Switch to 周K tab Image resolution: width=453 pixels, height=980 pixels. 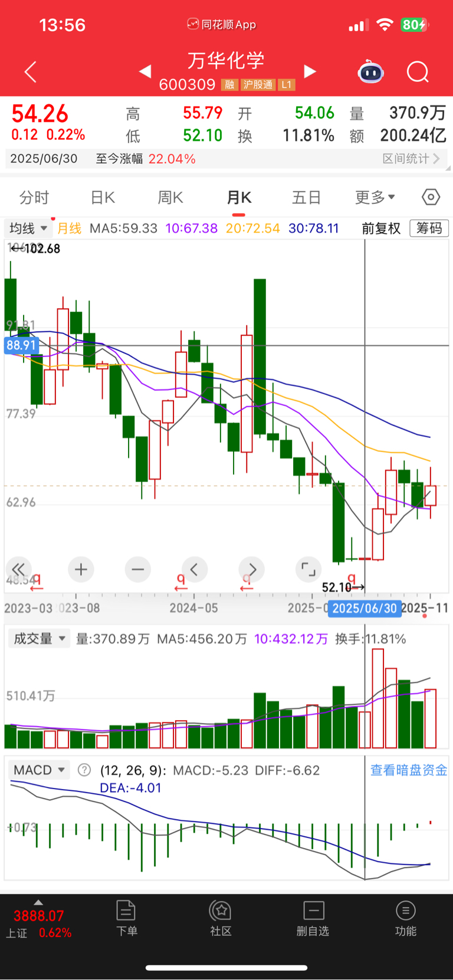click(x=170, y=197)
